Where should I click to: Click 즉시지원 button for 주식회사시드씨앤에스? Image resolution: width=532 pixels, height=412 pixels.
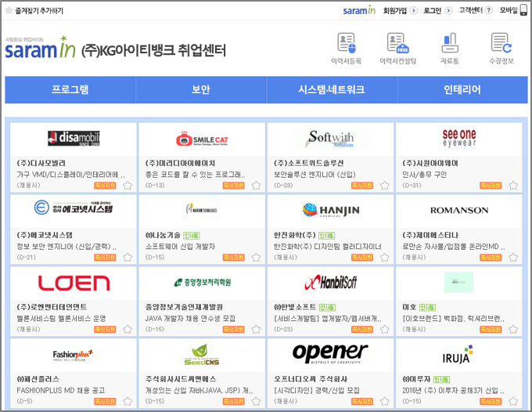(233, 402)
